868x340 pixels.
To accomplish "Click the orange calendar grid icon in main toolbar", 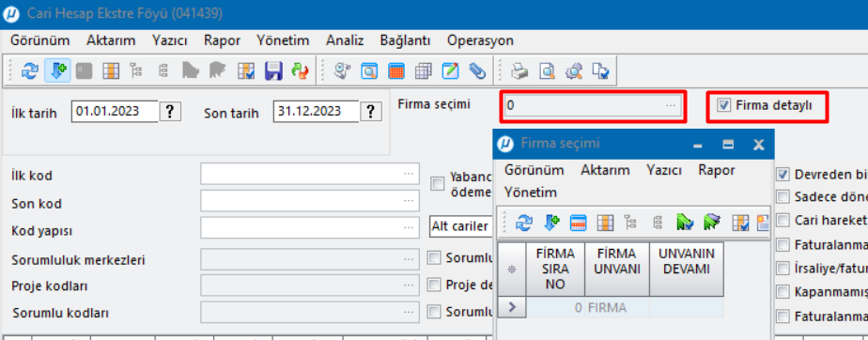I will click(396, 70).
